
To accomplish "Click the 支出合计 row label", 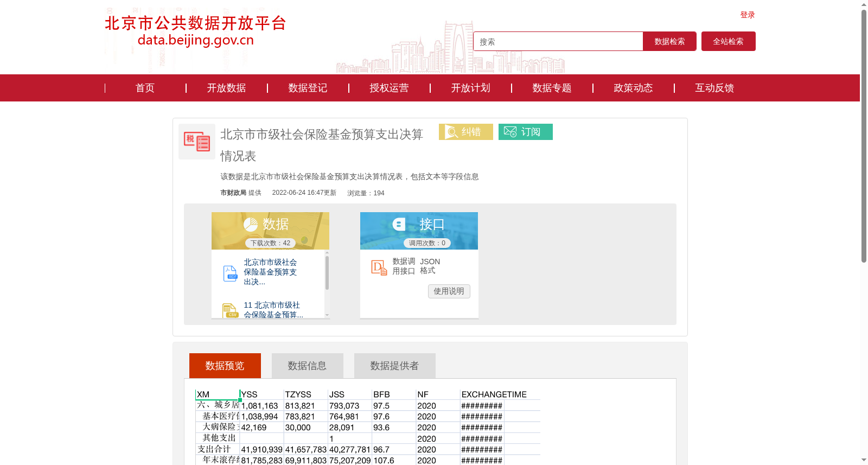I will click(x=214, y=449).
